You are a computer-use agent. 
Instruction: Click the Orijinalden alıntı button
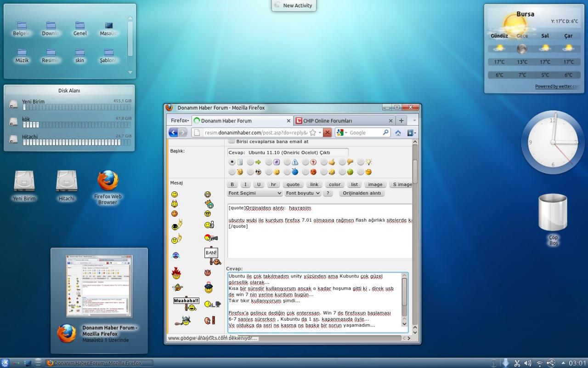point(362,193)
